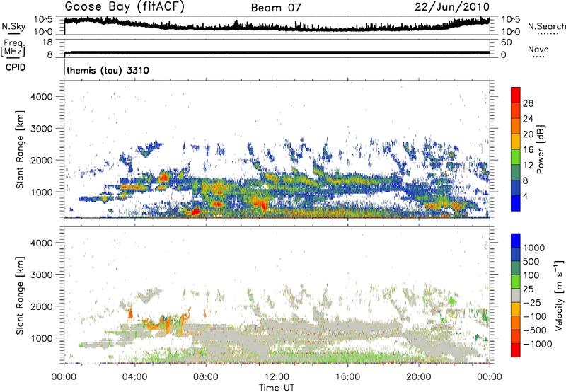Click the 'Slant Range [km]' label of velocity panel
This screenshot has height=392, width=566.
pyautogui.click(x=21, y=295)
